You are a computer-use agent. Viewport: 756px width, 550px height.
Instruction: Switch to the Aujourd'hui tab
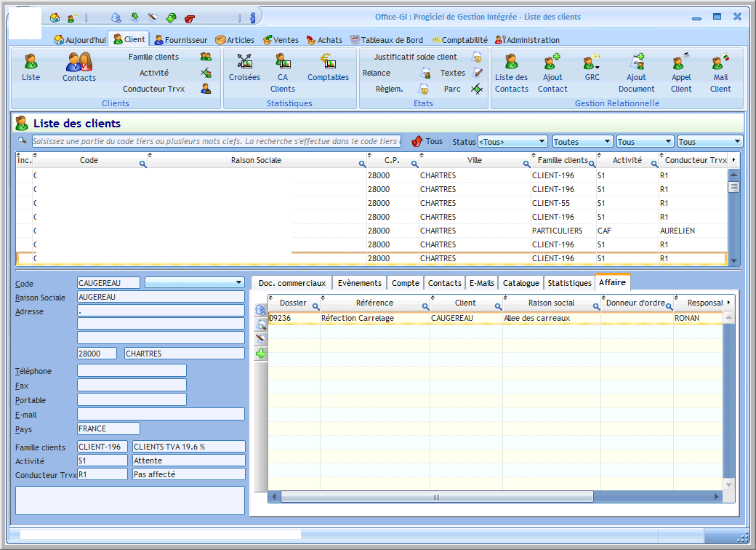(x=80, y=40)
